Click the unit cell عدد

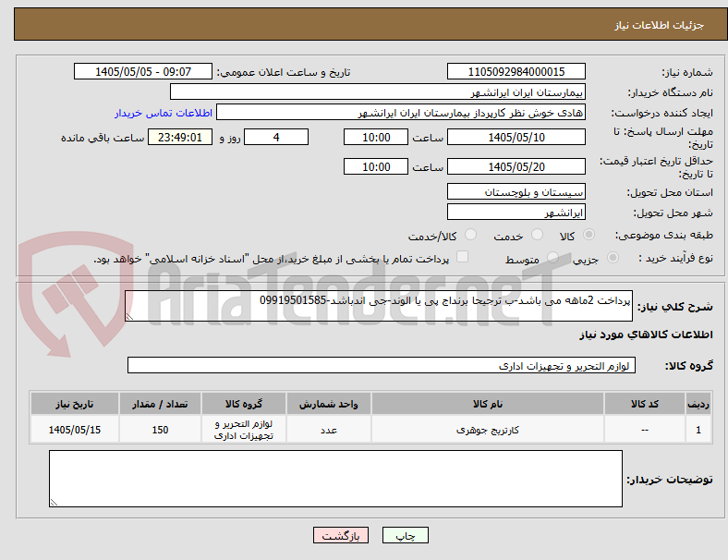[329, 430]
